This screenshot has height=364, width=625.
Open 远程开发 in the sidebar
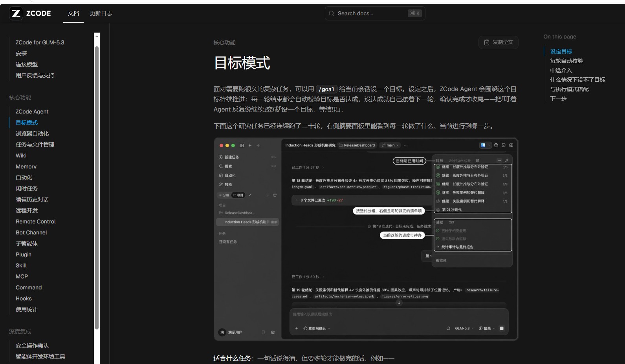point(27,210)
